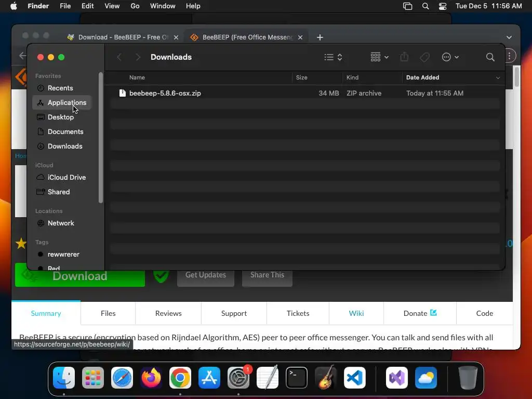This screenshot has width=532, height=399.
Task: Open the Donate tab
Action: coord(420,313)
